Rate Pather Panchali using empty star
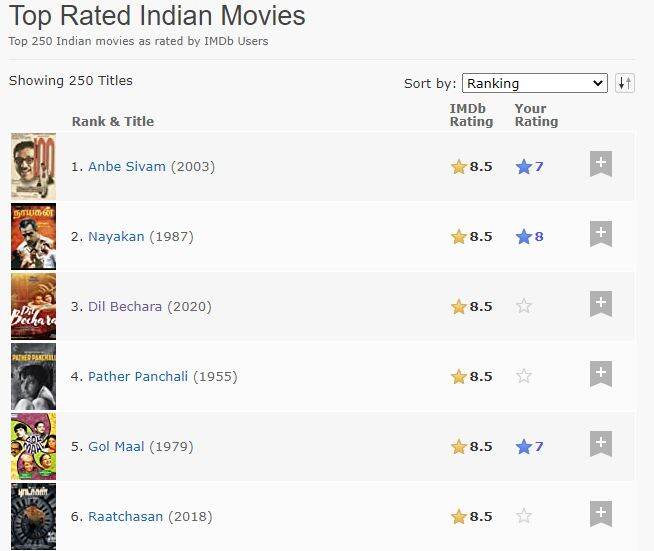This screenshot has width=654, height=551. (524, 376)
